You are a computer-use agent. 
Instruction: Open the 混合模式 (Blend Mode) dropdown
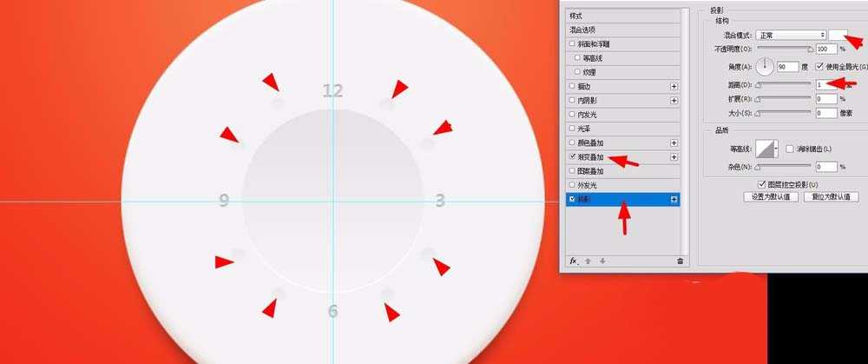(x=790, y=35)
